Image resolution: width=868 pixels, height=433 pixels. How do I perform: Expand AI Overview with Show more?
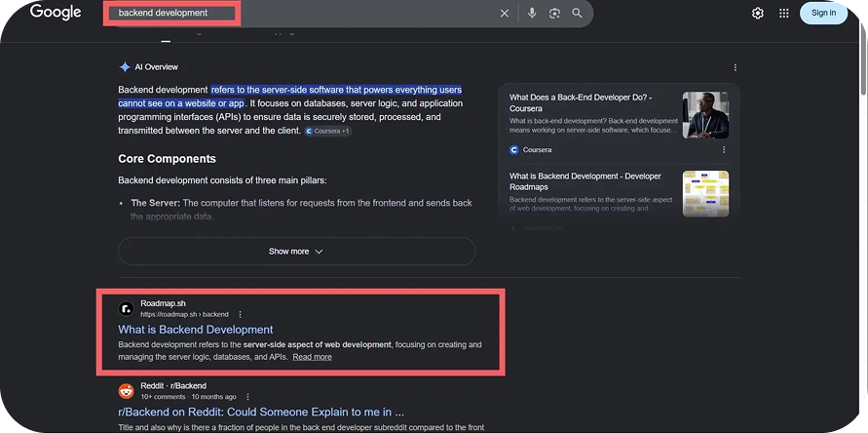pyautogui.click(x=297, y=252)
